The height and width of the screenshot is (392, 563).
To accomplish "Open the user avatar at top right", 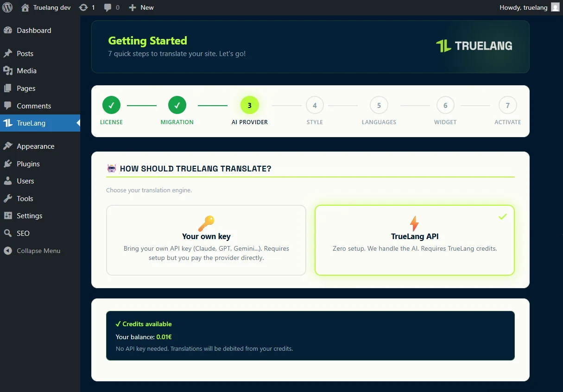I will [555, 7].
